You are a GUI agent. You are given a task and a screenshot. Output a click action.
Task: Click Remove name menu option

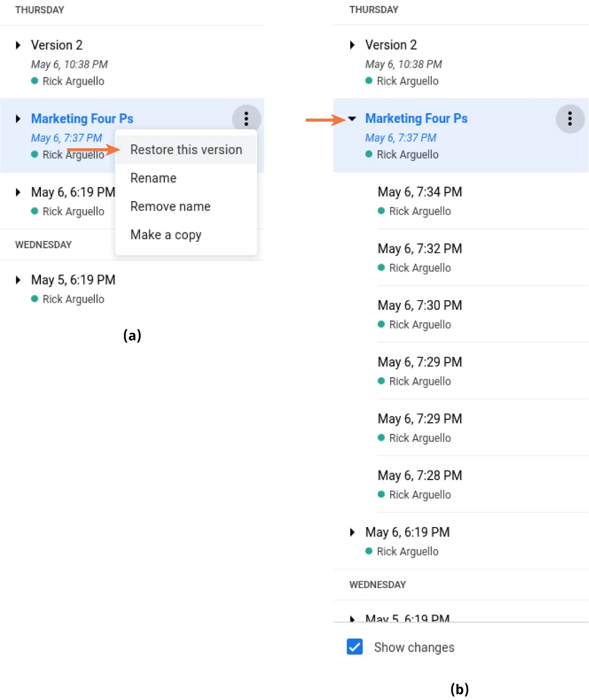tap(170, 206)
